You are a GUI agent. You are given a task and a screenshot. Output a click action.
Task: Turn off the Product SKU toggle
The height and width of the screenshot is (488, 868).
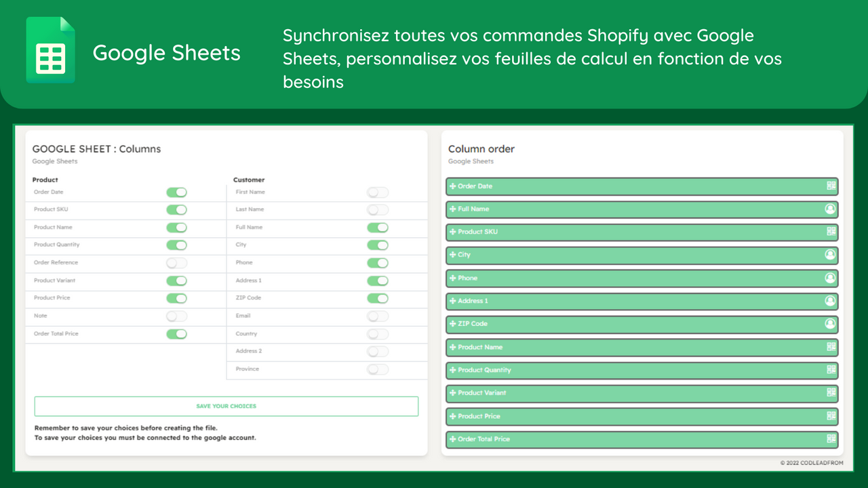[176, 210]
